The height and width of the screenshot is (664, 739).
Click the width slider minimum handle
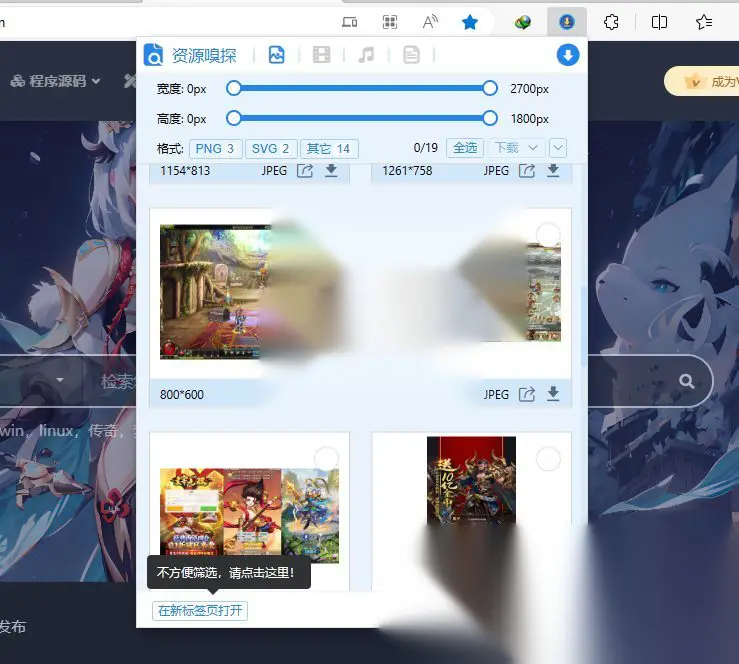pyautogui.click(x=233, y=88)
